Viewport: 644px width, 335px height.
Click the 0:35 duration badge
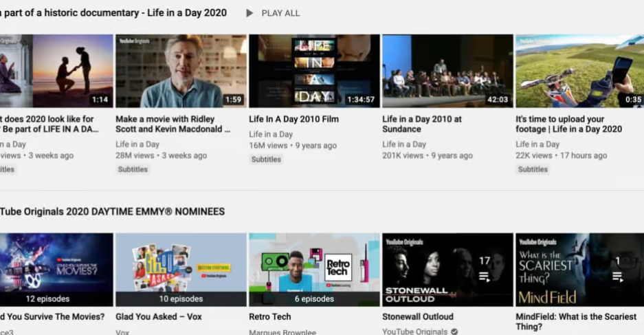click(x=633, y=100)
